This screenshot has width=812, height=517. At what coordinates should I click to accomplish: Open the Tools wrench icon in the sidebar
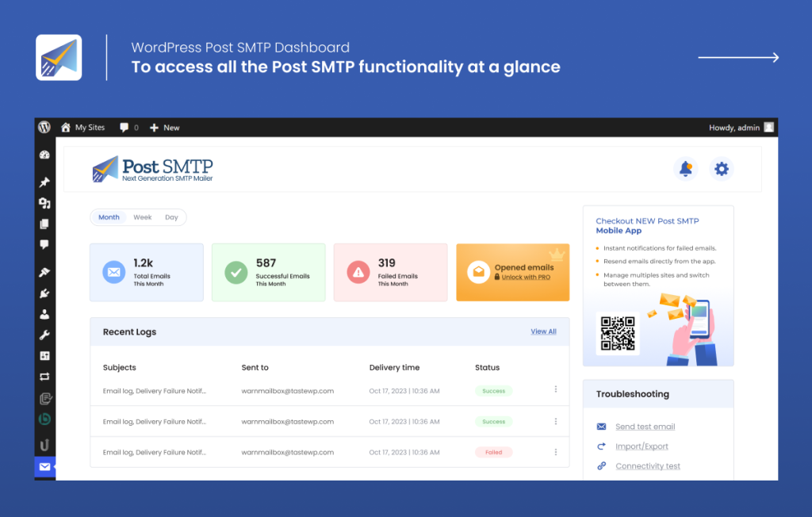pyautogui.click(x=44, y=334)
